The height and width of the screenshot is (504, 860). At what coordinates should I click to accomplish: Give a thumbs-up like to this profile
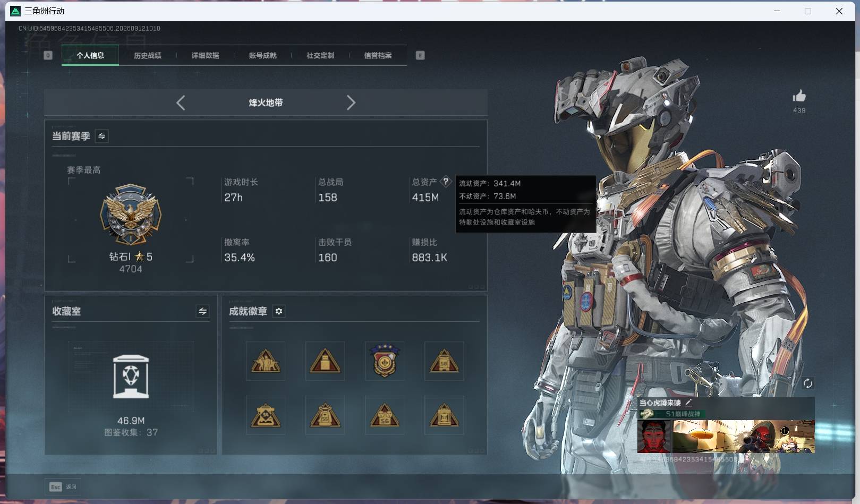[x=799, y=96]
